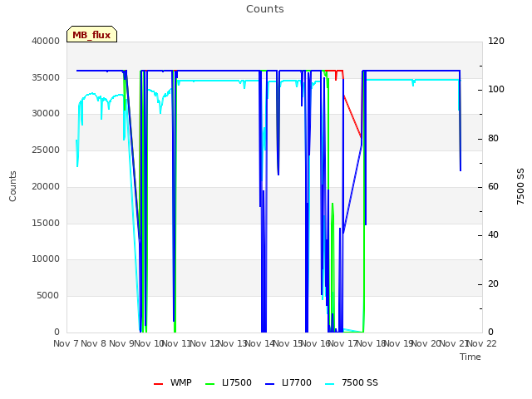The height and width of the screenshot is (399, 532).
Task: Click the 120 right axis tick label
Action: pyautogui.click(x=496, y=41)
